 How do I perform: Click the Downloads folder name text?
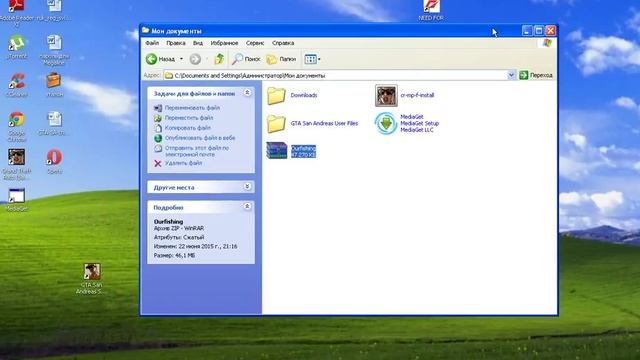(x=304, y=95)
